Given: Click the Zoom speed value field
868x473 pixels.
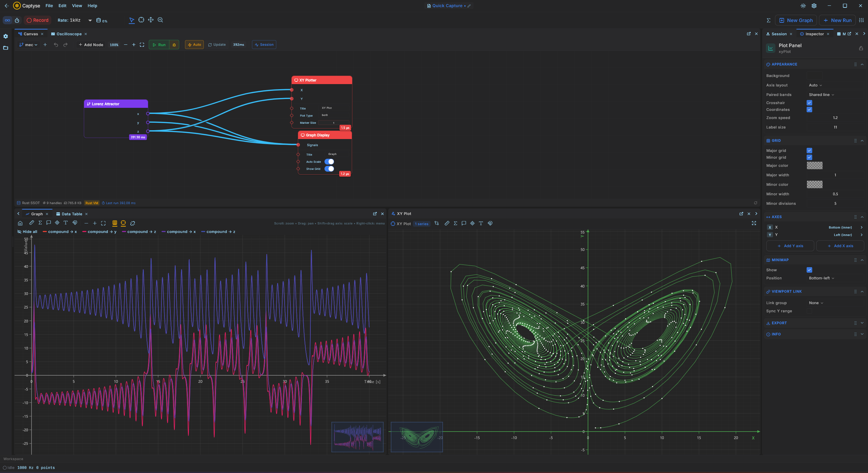Looking at the screenshot, I should tap(835, 118).
